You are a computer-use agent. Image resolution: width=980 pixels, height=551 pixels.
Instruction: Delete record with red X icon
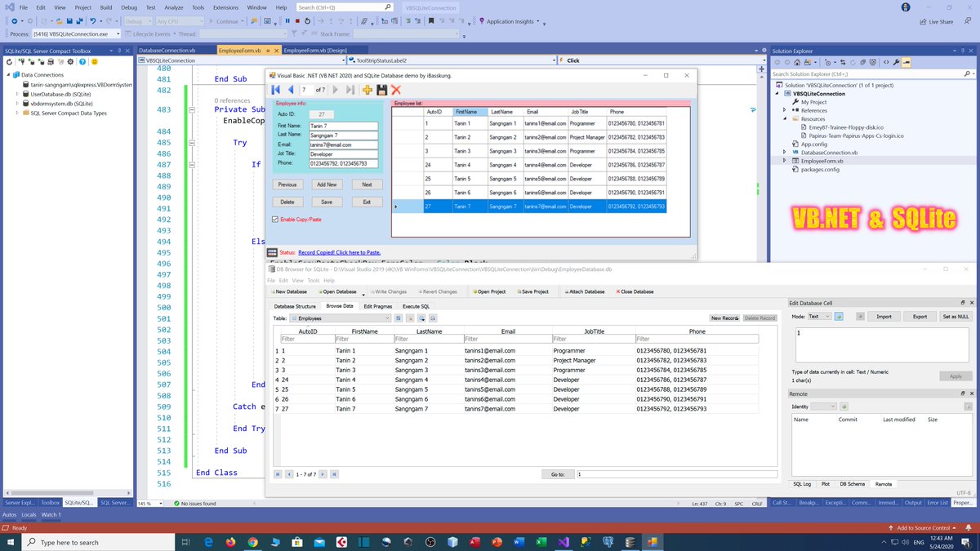coord(396,90)
